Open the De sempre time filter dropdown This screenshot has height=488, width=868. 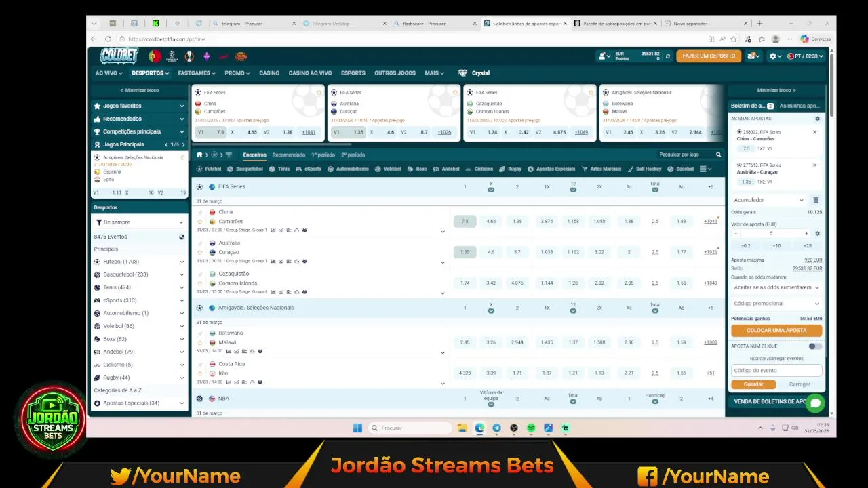[x=140, y=222]
